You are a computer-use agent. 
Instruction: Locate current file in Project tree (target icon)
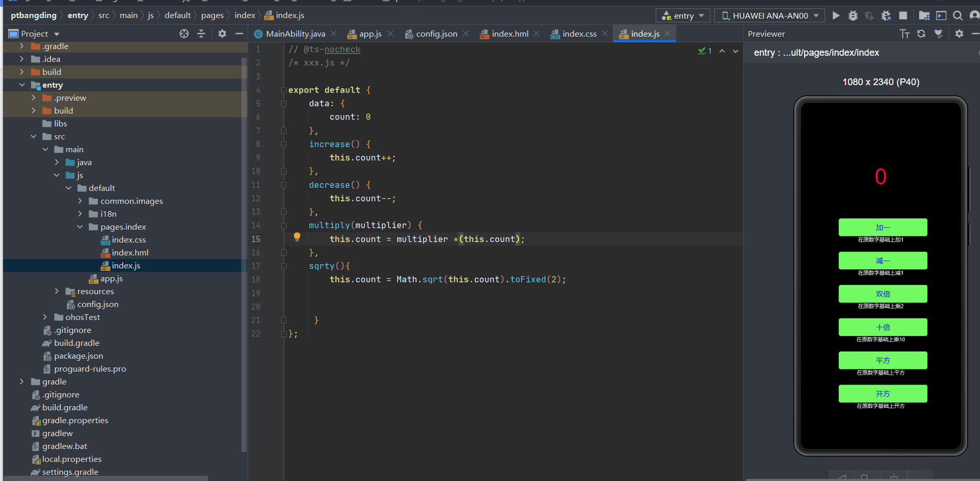click(x=184, y=34)
